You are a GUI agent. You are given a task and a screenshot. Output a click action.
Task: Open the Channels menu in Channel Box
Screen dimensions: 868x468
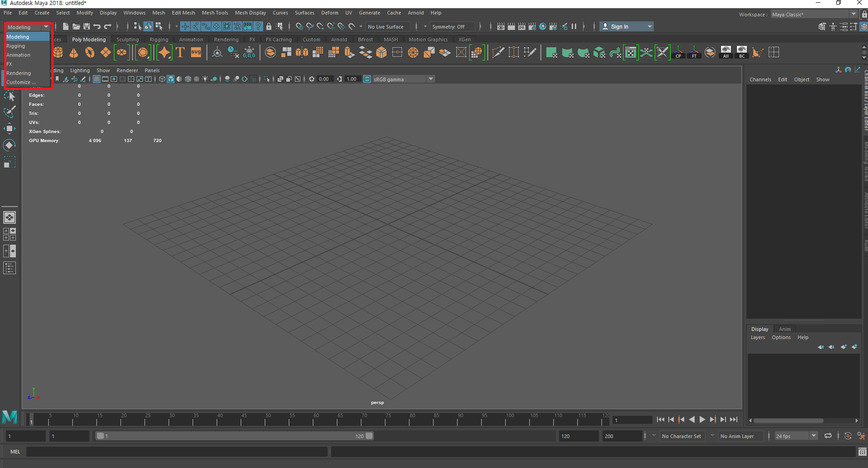tap(760, 79)
